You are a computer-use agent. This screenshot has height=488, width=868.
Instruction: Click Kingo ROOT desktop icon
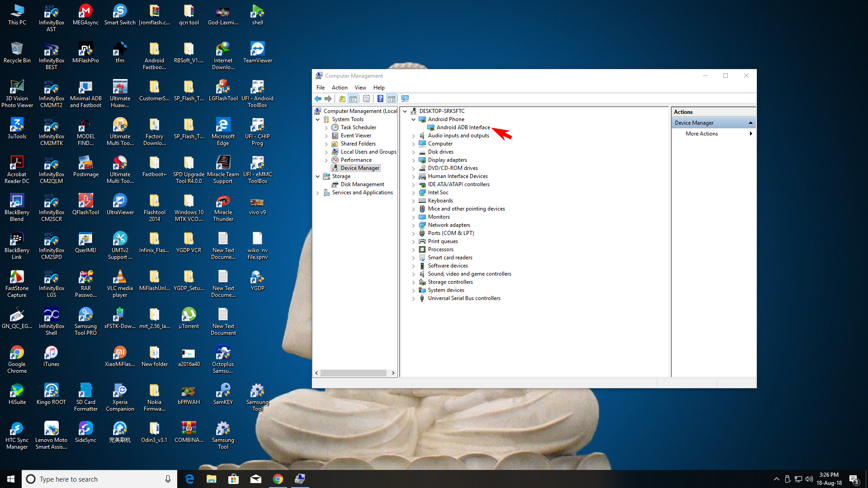[51, 394]
